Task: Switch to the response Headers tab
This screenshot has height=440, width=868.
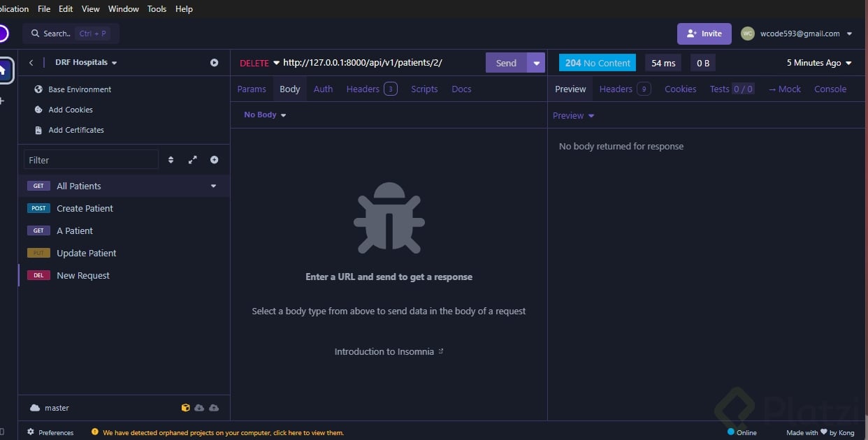Action: (x=625, y=89)
